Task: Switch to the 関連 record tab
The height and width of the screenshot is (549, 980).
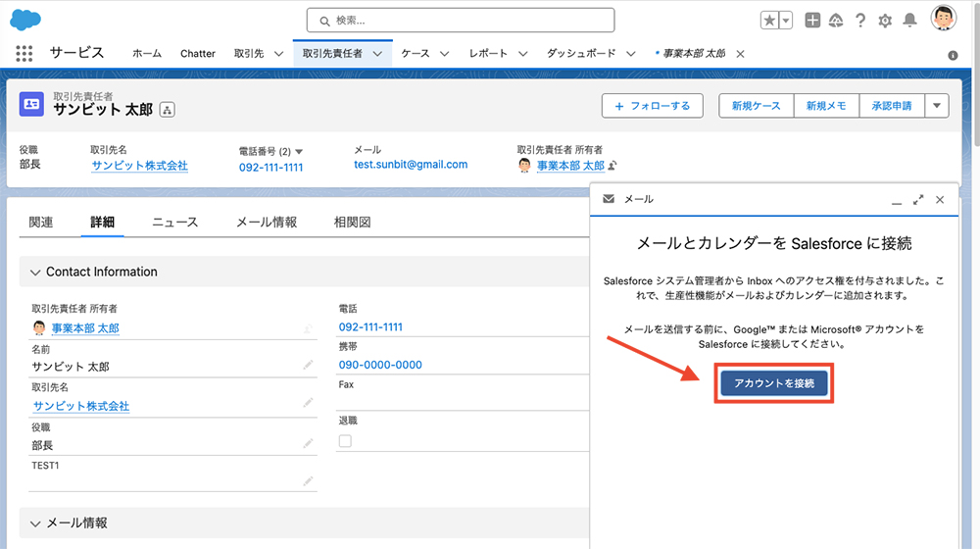Action: 41,222
